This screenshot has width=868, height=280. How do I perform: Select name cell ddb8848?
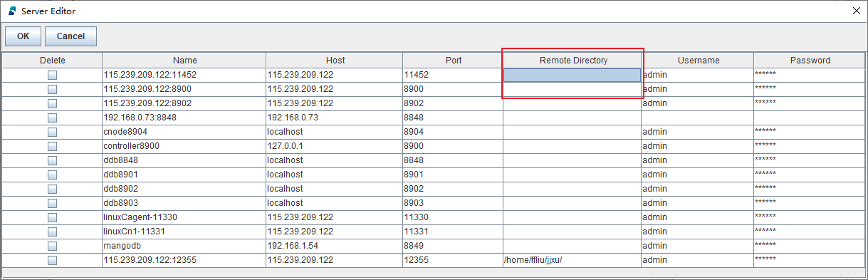point(184,160)
